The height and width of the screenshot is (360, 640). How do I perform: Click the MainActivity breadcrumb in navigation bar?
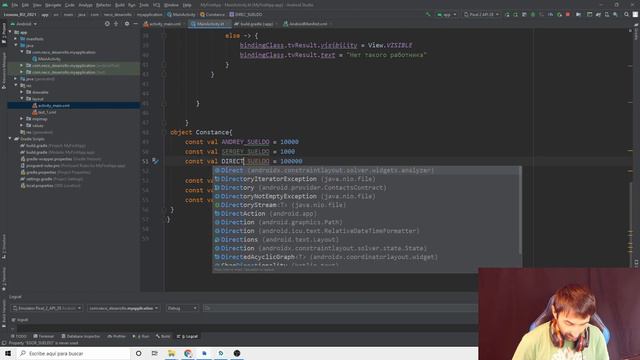pyautogui.click(x=181, y=14)
